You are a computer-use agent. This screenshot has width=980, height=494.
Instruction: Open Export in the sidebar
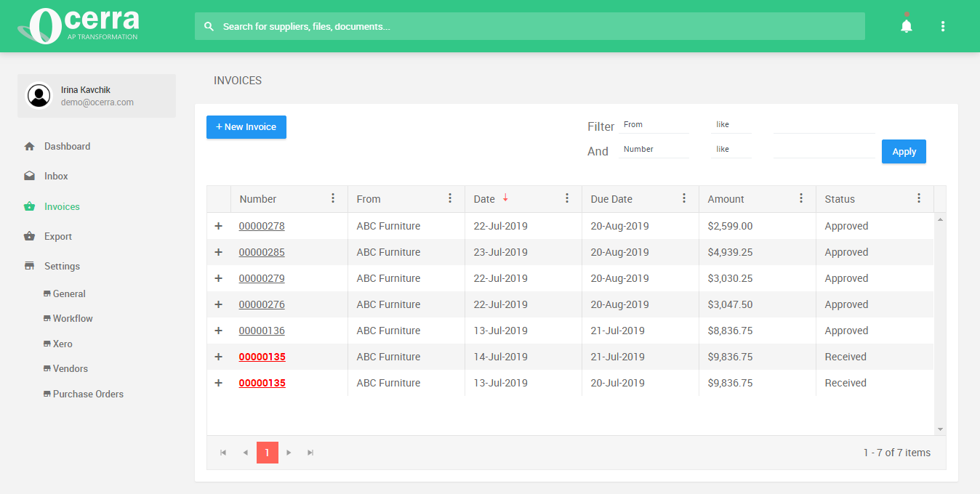tap(58, 236)
